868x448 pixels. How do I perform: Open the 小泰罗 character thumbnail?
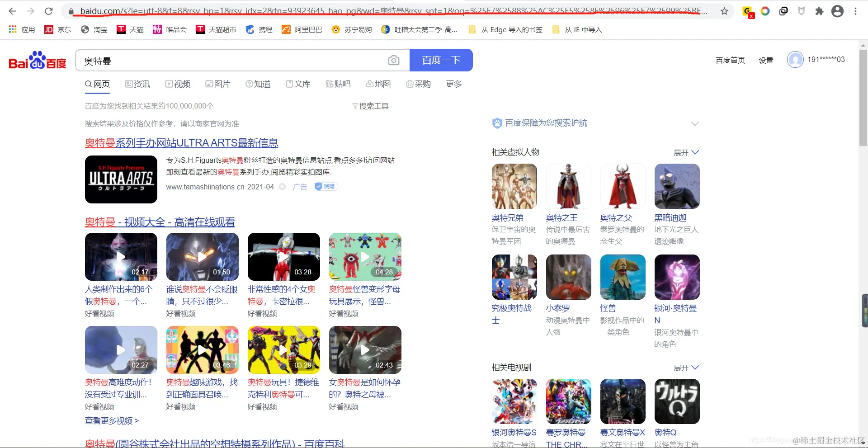coord(568,277)
